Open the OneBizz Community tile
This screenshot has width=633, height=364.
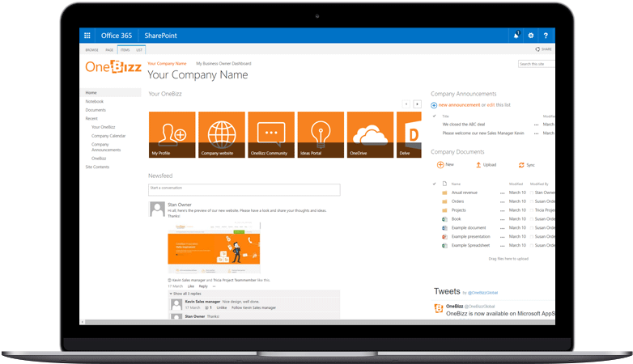pos(271,134)
